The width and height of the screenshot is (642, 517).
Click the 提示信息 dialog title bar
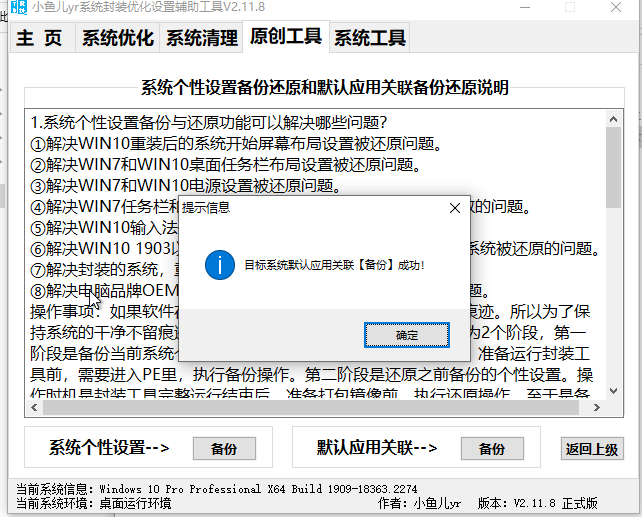click(x=300, y=207)
